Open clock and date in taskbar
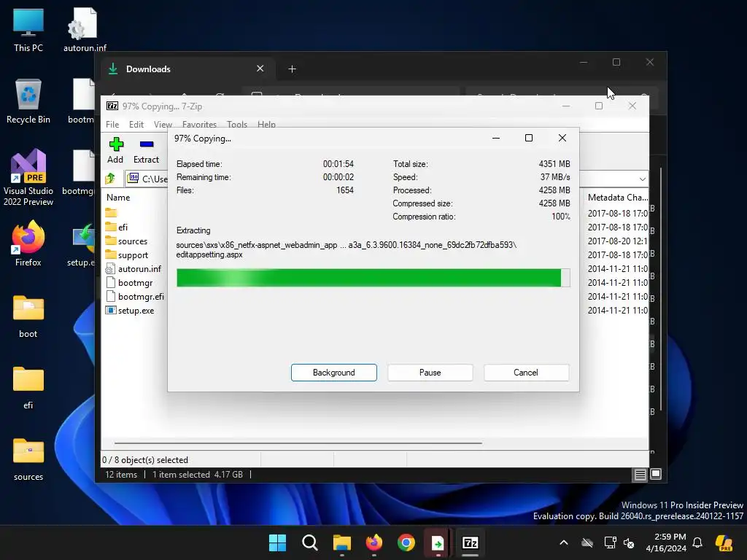This screenshot has height=560, width=747. tap(666, 542)
